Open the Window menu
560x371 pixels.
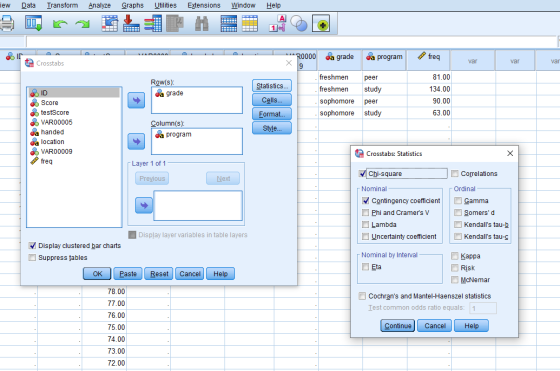point(243,5)
